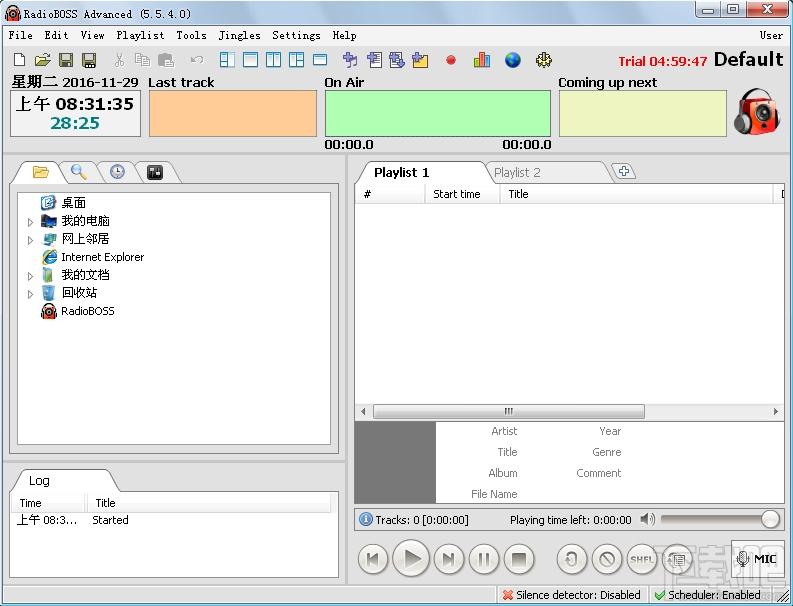Viewport: 793px width, 606px height.
Task: Mute audio using the speaker icon
Action: coord(647,520)
